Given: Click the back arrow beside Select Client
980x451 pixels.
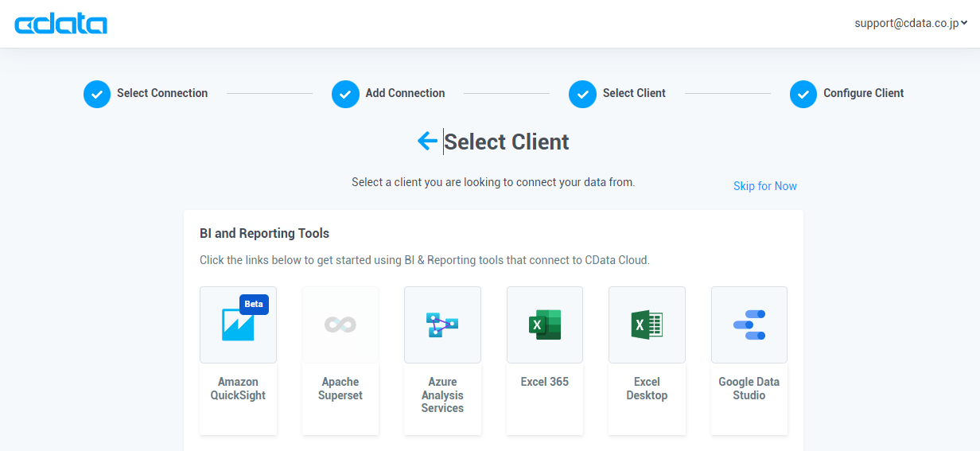Looking at the screenshot, I should 427,142.
